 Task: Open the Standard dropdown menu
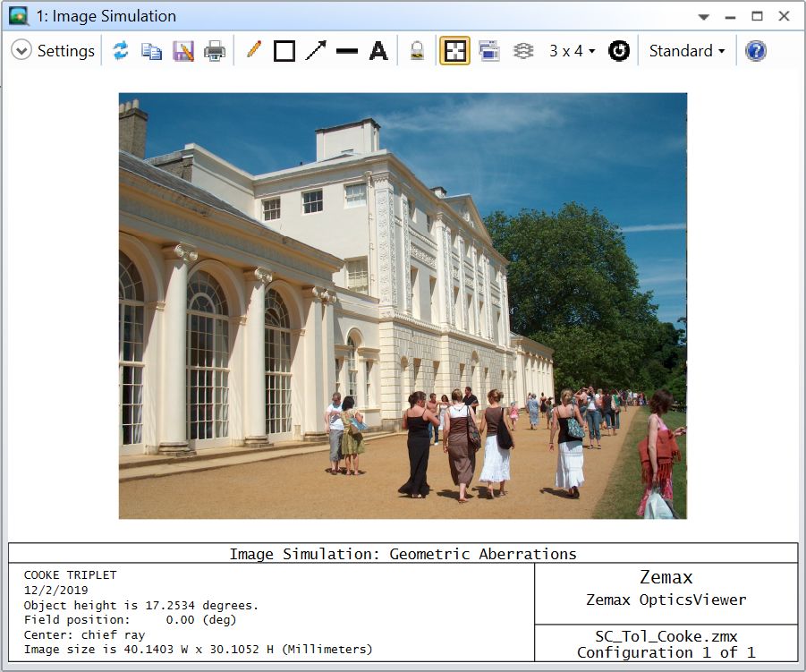[686, 51]
